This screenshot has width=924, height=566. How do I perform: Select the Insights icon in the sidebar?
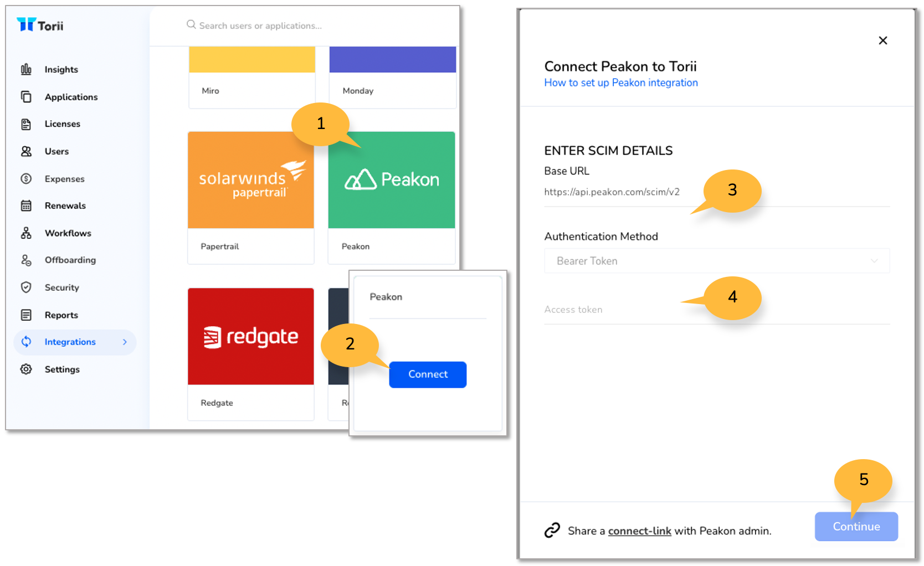(27, 69)
